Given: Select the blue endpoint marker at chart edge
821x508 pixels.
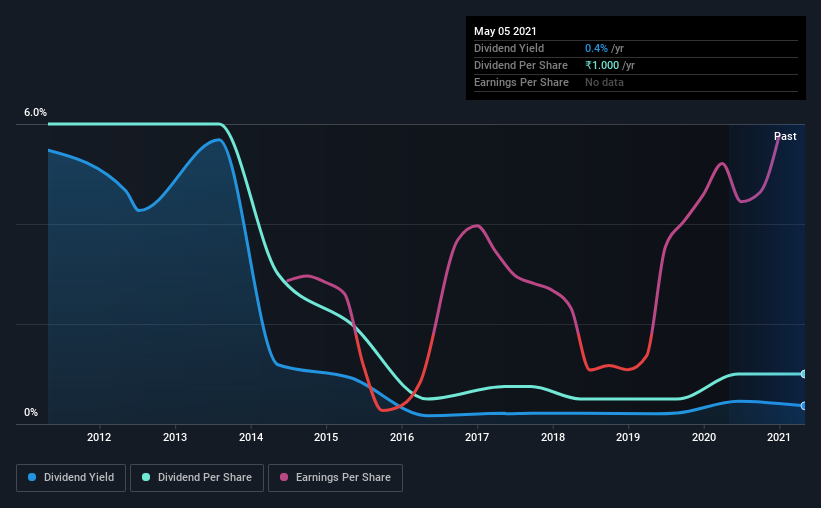Looking at the screenshot, I should (x=803, y=406).
